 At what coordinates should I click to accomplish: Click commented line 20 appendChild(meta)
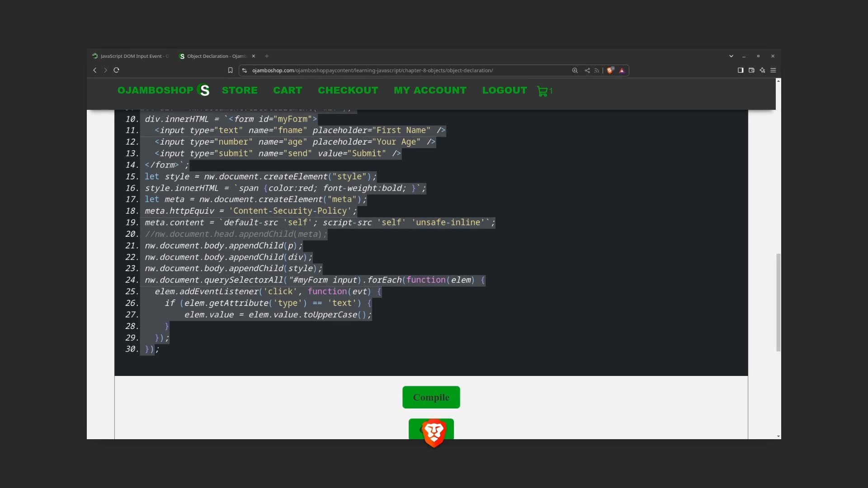point(280,234)
